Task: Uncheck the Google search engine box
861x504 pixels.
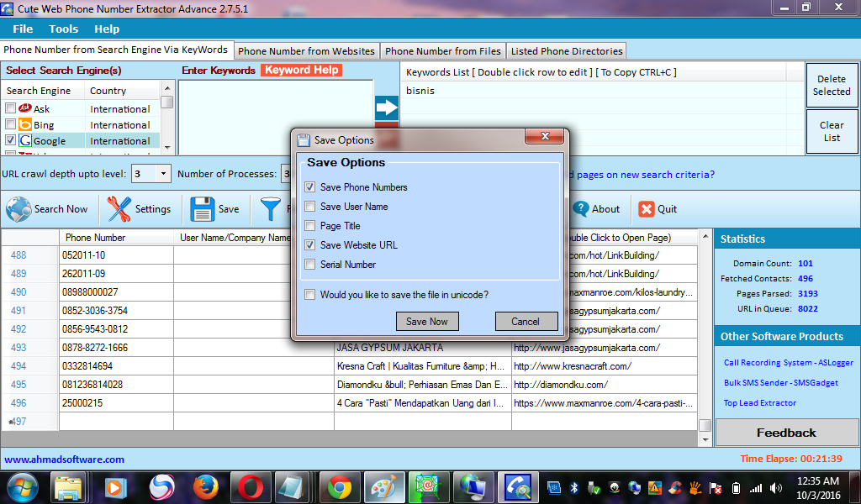Action: click(x=10, y=140)
